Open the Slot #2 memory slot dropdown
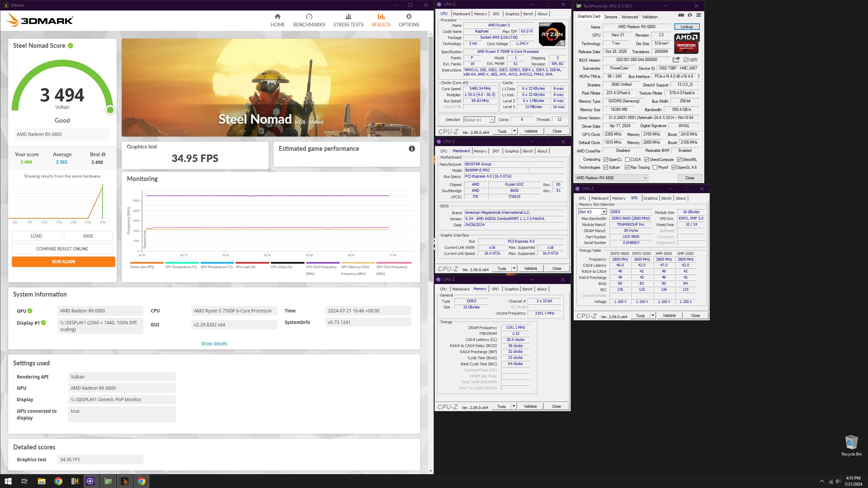Viewport: 868px width, 488px height. pos(592,212)
